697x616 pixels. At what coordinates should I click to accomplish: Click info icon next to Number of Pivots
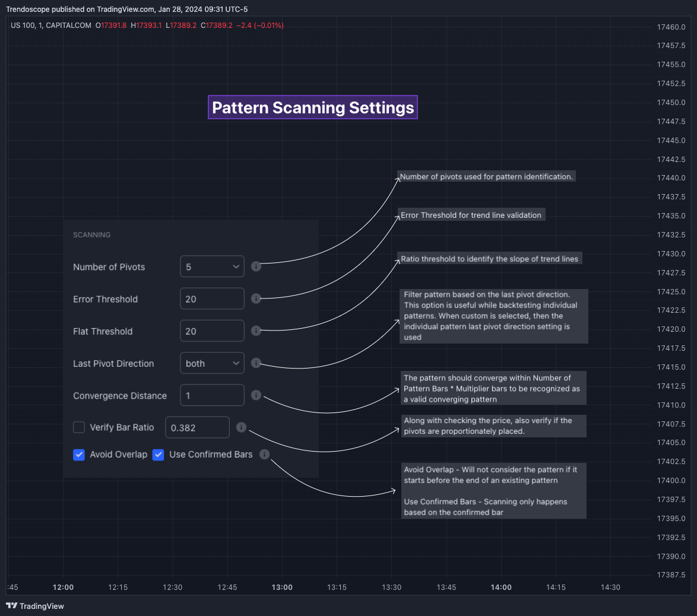(256, 266)
